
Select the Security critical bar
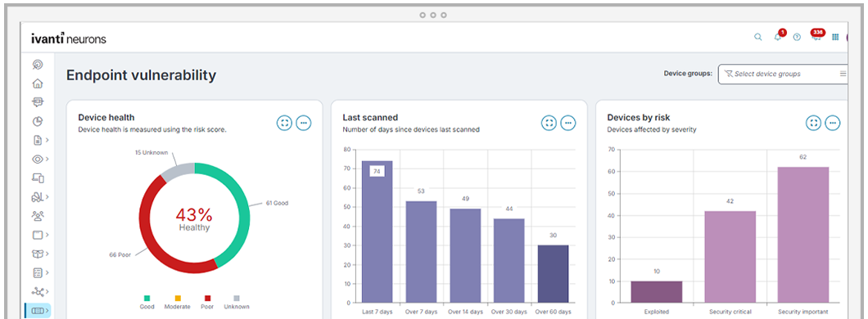[730, 257]
